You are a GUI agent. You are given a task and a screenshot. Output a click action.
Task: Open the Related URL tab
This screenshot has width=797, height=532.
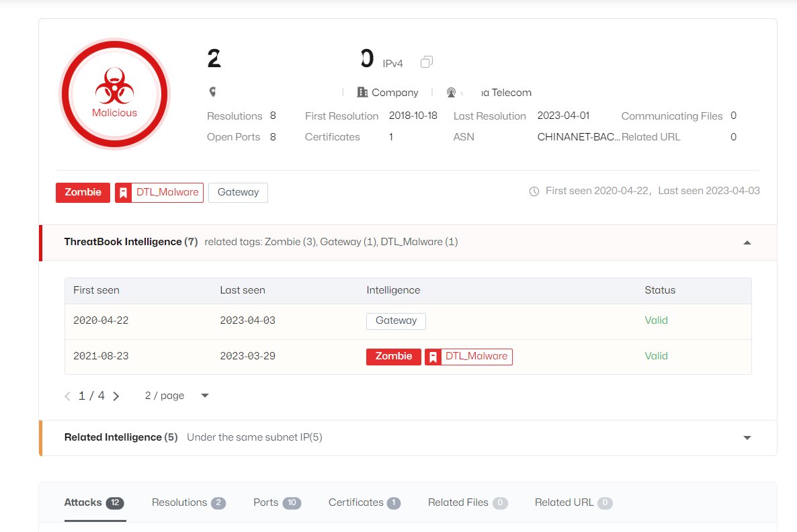[573, 502]
